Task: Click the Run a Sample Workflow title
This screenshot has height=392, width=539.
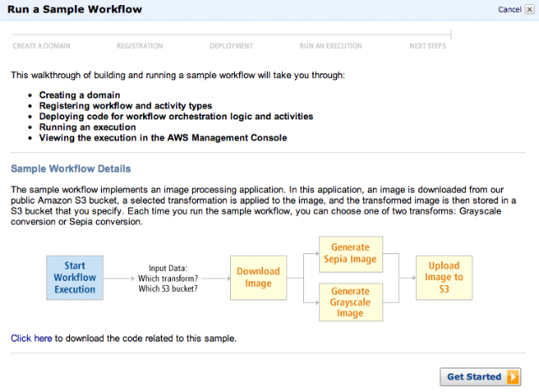Action: [75, 9]
